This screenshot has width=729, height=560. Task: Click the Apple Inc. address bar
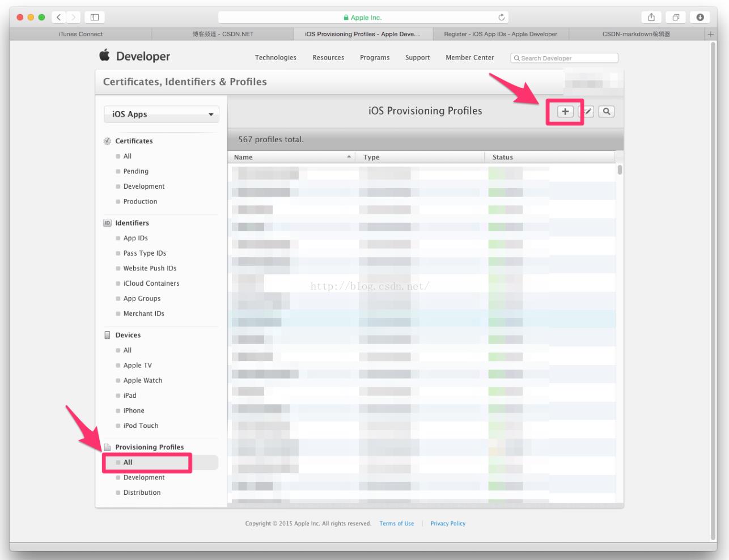tap(363, 18)
